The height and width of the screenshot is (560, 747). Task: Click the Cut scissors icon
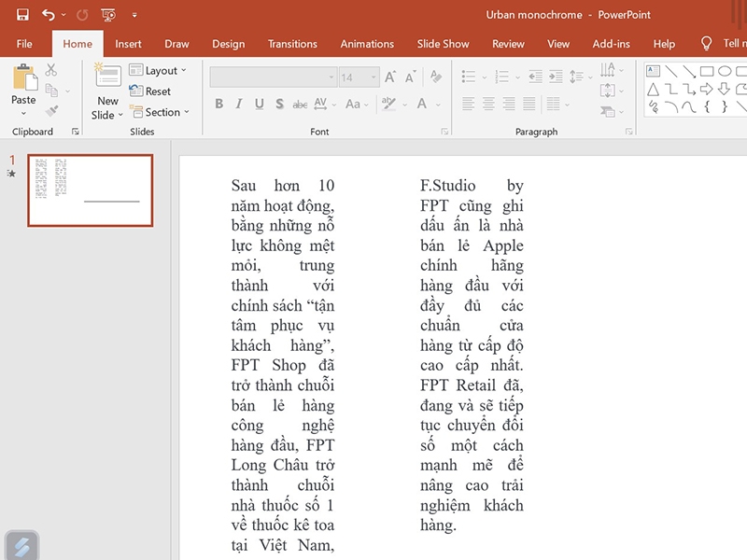pyautogui.click(x=51, y=70)
